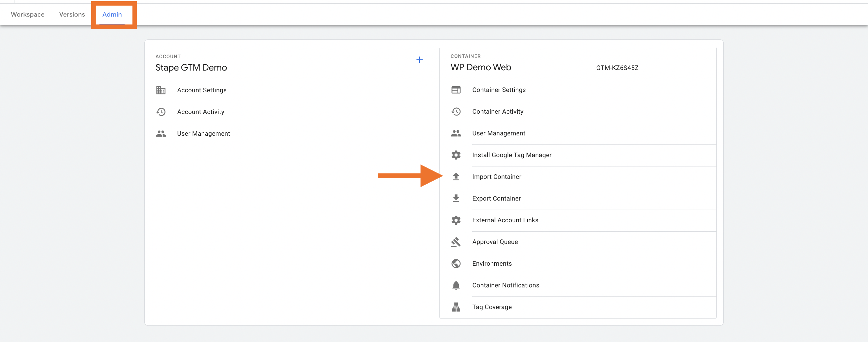Image resolution: width=868 pixels, height=342 pixels.
Task: Click the Container Settings window icon
Action: 456,90
